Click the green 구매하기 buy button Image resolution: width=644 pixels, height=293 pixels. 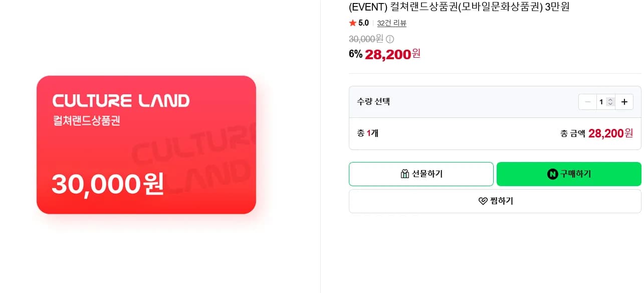tap(569, 174)
